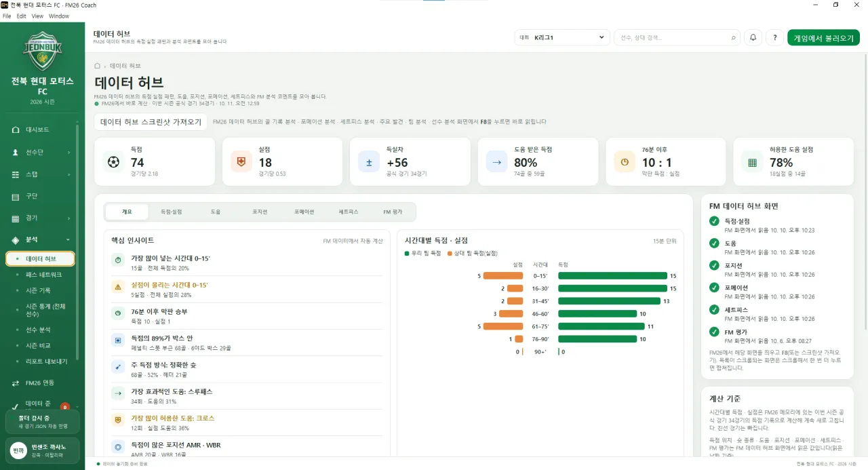
Task: Open the Edit menu
Action: tap(22, 16)
